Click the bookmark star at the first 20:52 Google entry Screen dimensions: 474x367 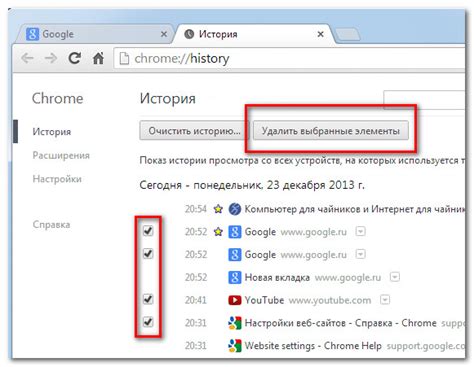point(218,231)
